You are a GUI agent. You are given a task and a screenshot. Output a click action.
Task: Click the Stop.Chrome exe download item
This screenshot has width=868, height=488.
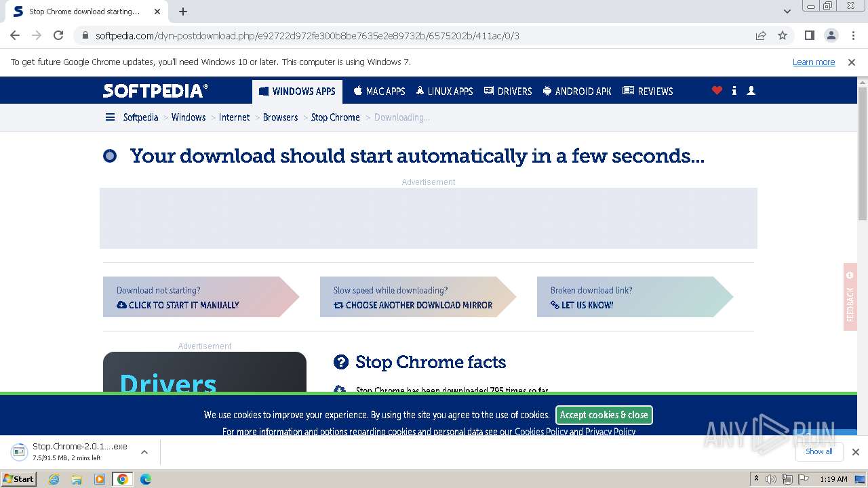(71, 451)
